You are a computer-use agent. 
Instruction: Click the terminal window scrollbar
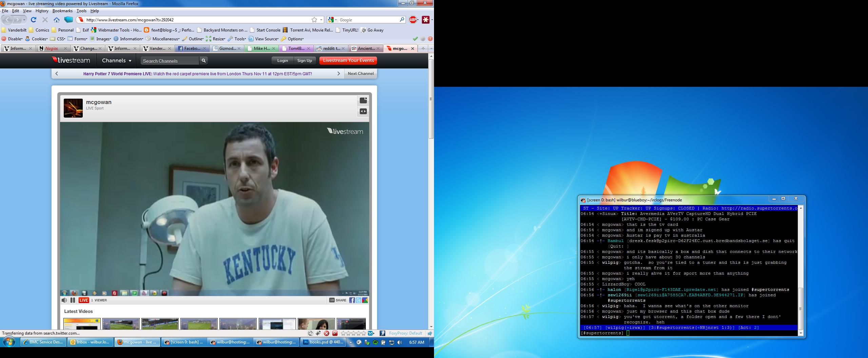pyautogui.click(x=801, y=308)
